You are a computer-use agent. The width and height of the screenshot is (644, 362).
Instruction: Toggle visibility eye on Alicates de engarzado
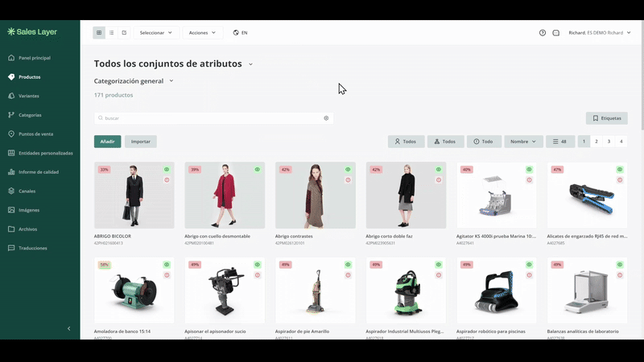620,170
